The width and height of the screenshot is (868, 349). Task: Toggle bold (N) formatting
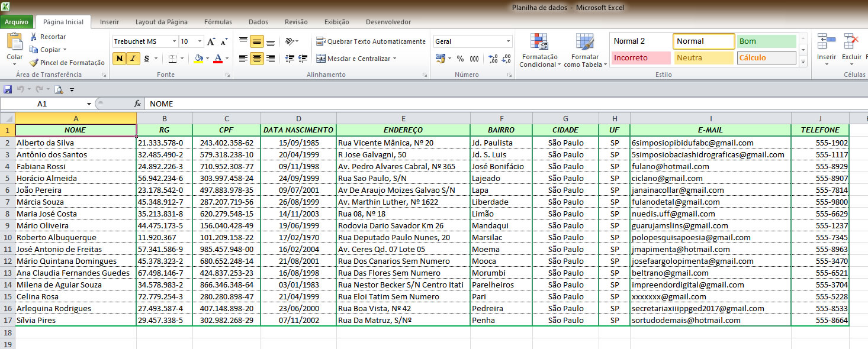pyautogui.click(x=119, y=59)
